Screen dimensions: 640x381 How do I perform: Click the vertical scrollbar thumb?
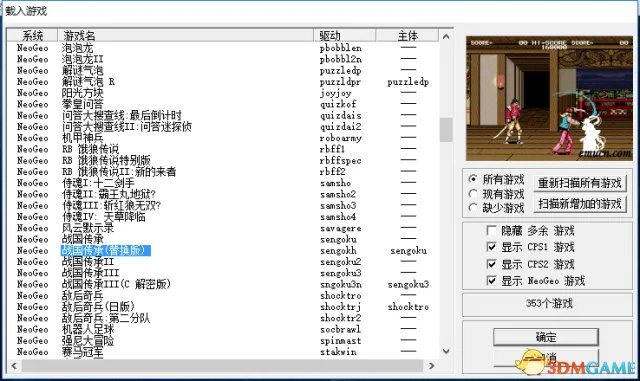click(x=446, y=129)
